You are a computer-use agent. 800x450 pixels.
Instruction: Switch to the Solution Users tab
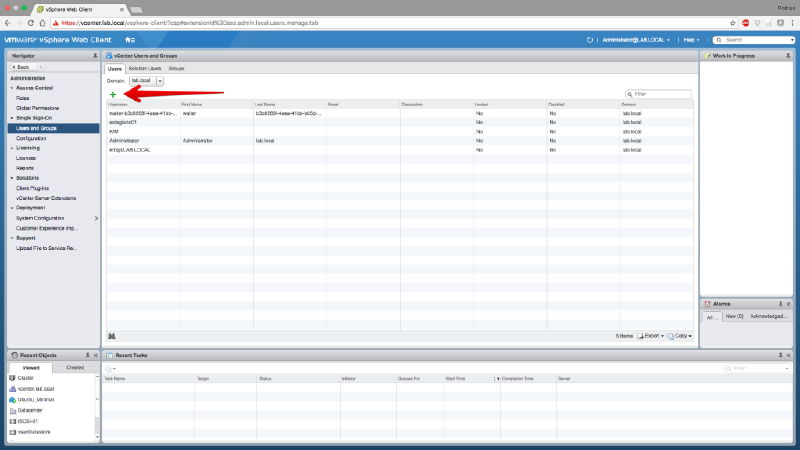(x=145, y=68)
